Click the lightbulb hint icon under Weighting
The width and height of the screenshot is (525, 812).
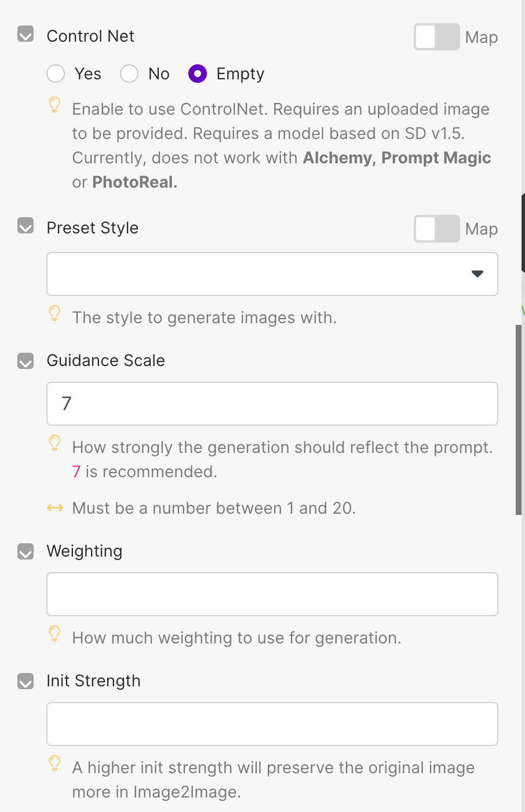point(54,634)
